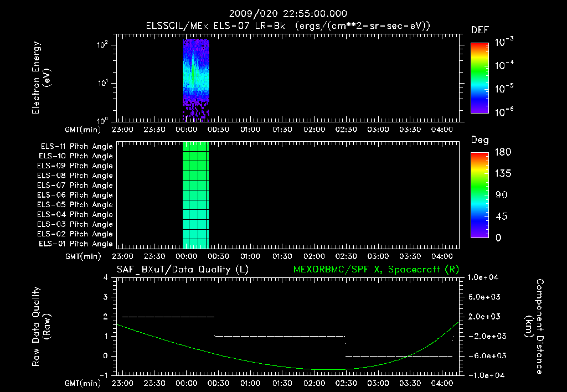Click the ELS-02 Pitch Angle row label

pyautogui.click(x=75, y=234)
